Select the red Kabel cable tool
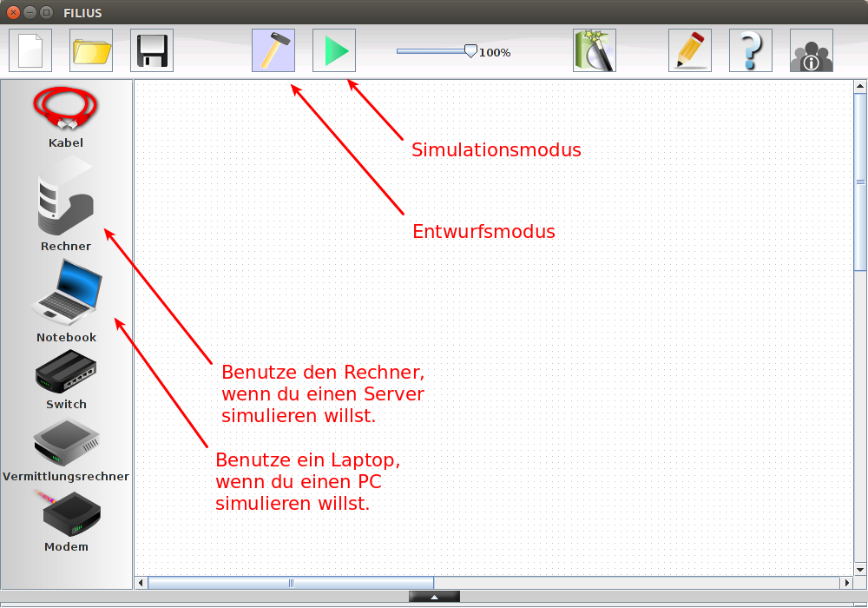Viewport: 868px width, 608px height. [66, 111]
